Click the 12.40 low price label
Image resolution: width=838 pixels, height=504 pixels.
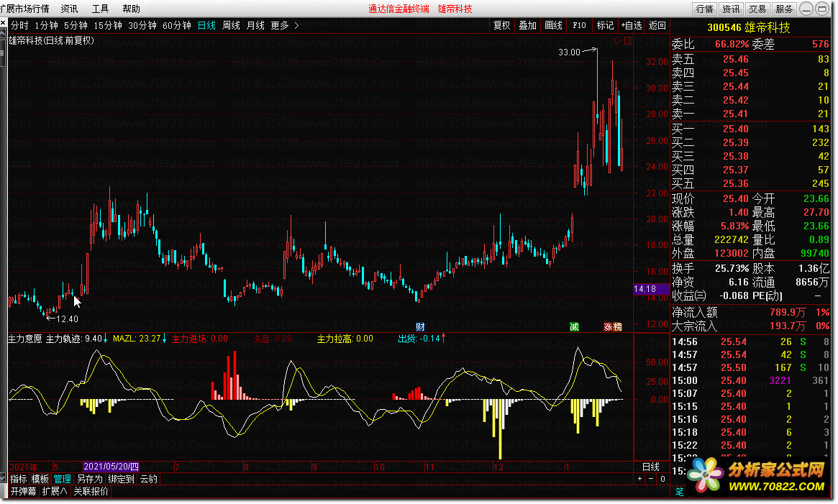point(67,319)
